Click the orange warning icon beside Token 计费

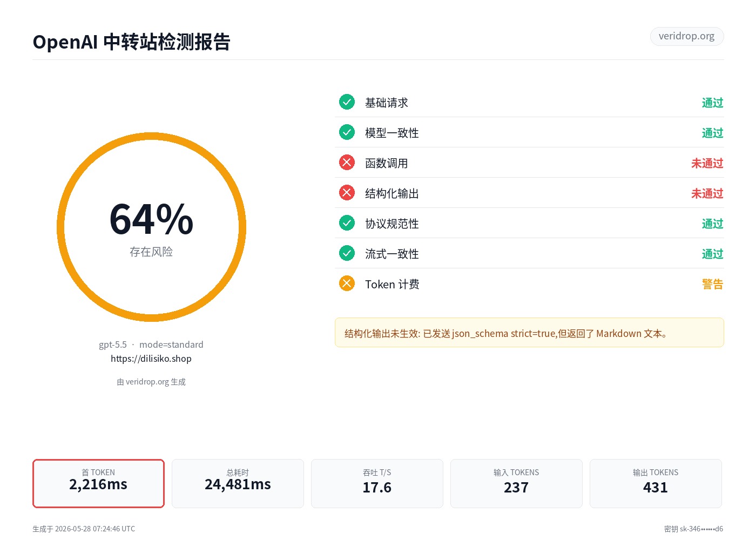[347, 283]
